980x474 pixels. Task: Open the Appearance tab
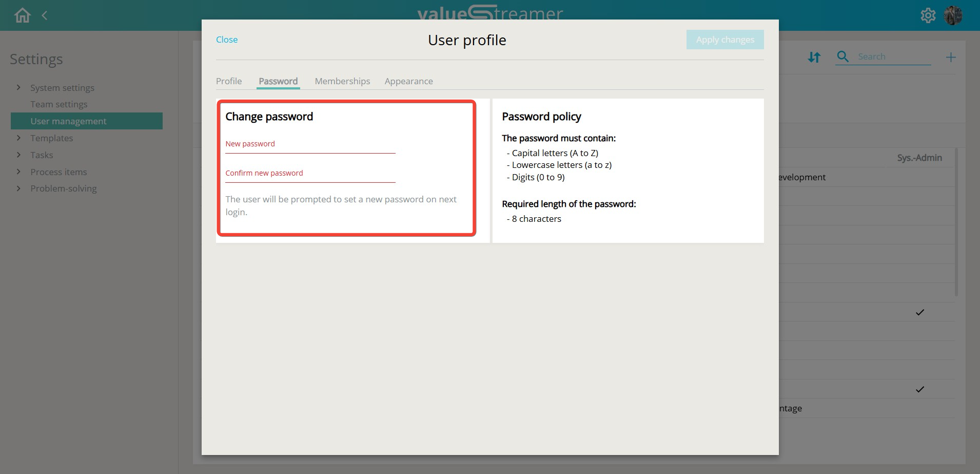[408, 81]
